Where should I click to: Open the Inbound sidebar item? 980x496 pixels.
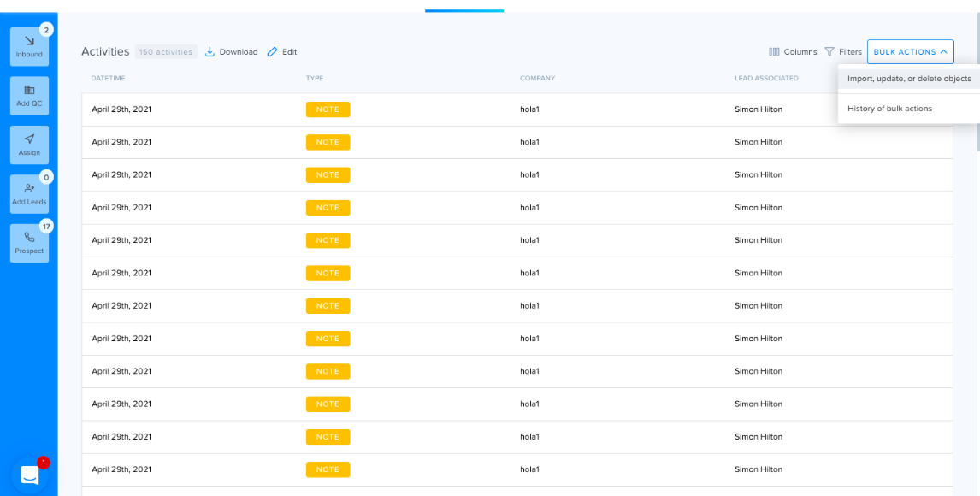click(x=29, y=47)
